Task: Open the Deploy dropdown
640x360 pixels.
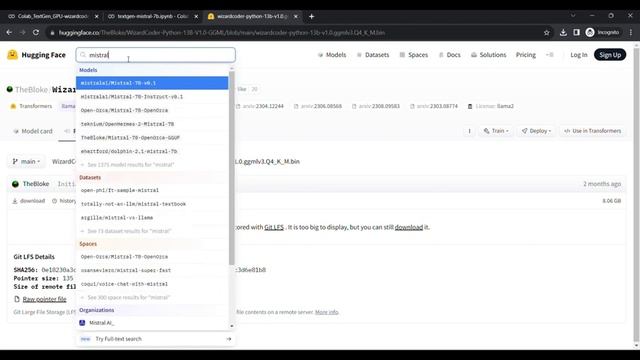Action: [536, 131]
